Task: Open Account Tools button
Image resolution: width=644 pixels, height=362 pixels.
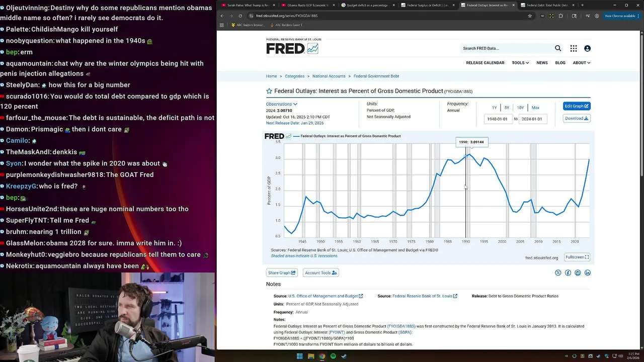Action: click(x=321, y=273)
